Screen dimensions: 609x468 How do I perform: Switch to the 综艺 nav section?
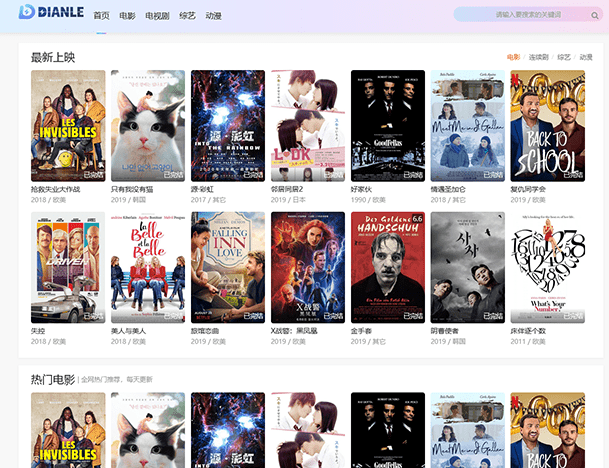[187, 16]
